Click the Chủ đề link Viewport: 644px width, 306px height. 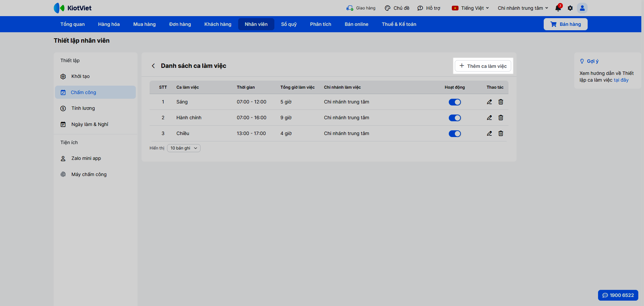397,8
